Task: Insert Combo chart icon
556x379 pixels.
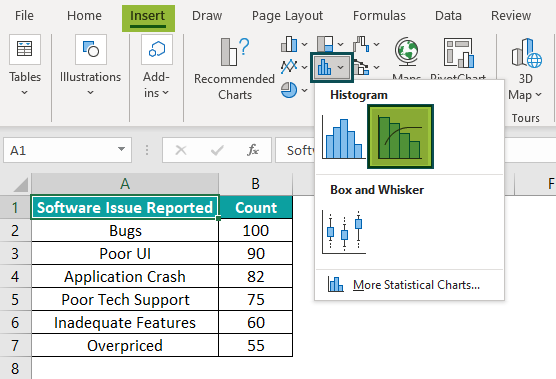Action: (x=361, y=67)
